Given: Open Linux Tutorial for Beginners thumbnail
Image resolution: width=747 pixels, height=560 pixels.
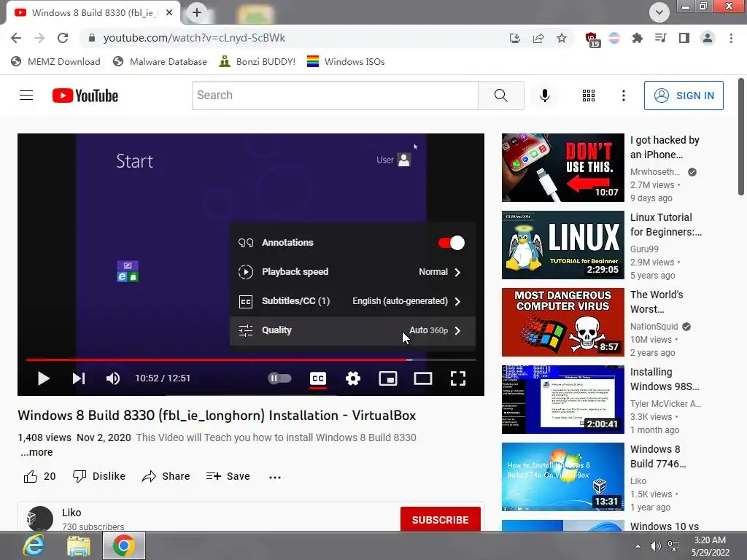Looking at the screenshot, I should point(562,245).
